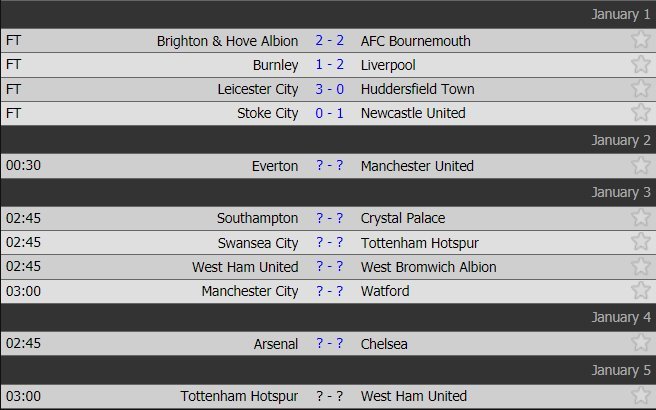Click the Brighton 2 - 2 Bournemouth score

coord(329,41)
